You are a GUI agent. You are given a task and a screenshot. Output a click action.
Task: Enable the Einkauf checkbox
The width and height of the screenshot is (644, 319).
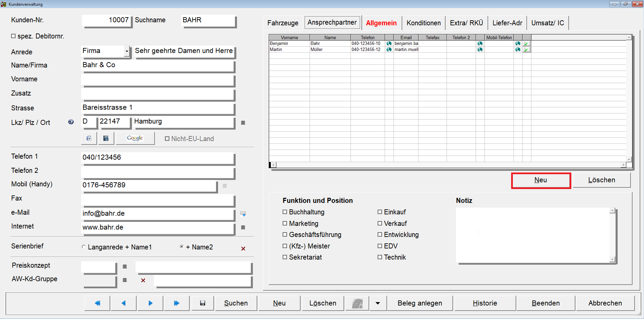click(x=380, y=212)
